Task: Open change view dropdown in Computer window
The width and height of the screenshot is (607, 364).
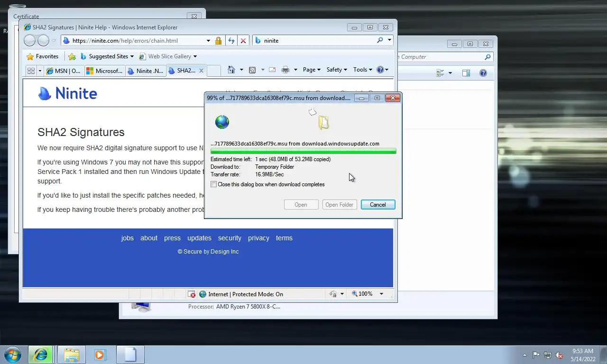Action: click(450, 73)
